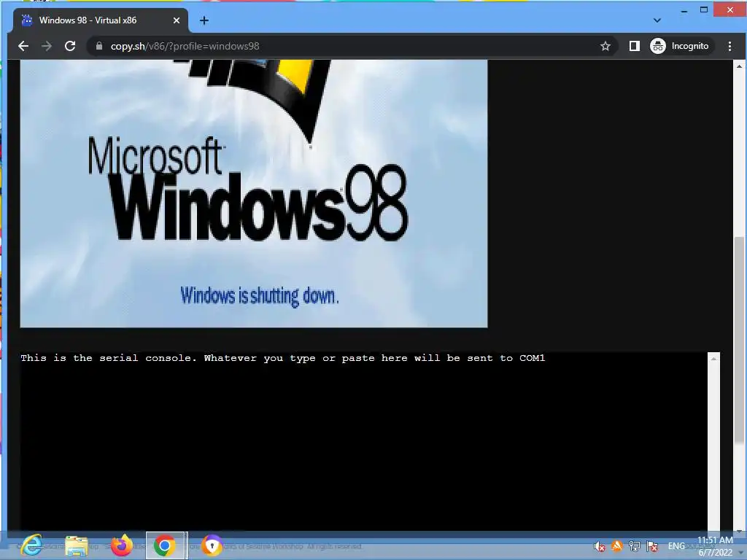
Task: Open a new tab with the plus button
Action: [204, 20]
